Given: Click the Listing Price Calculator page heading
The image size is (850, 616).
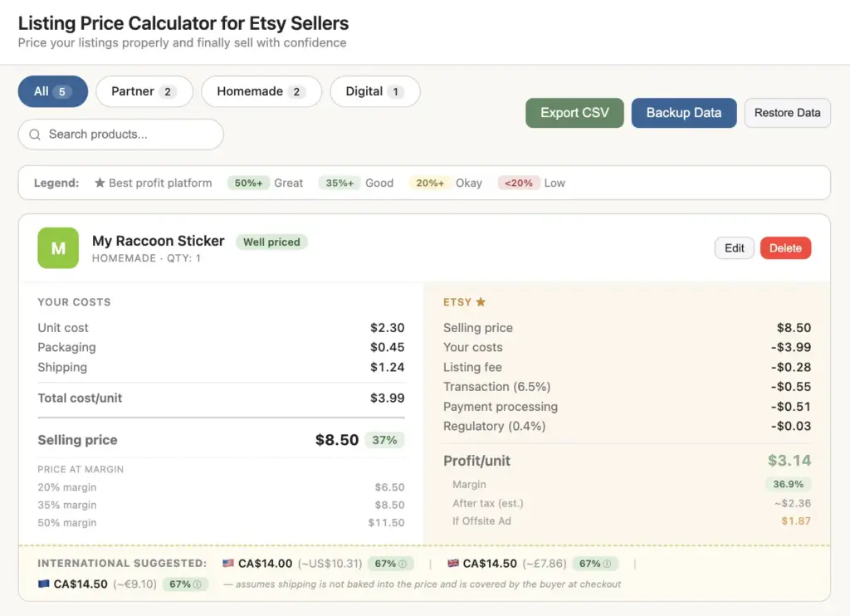Looking at the screenshot, I should point(183,23).
